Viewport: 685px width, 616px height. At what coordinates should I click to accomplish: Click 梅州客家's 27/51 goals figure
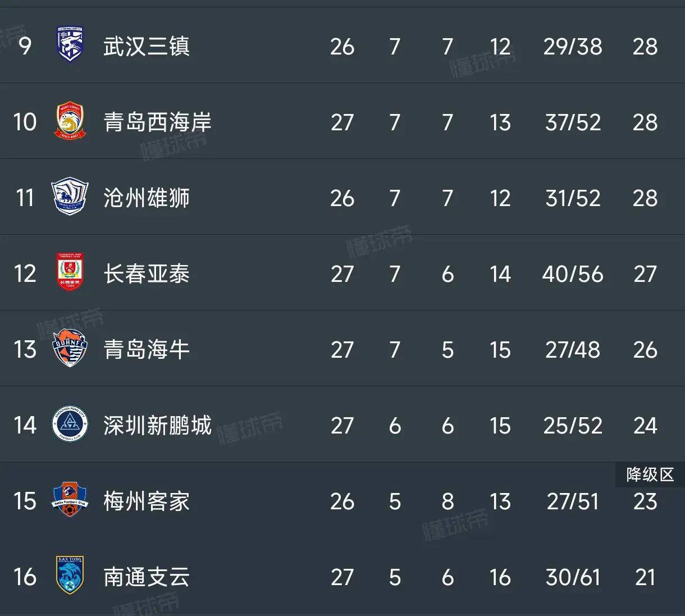pos(573,501)
